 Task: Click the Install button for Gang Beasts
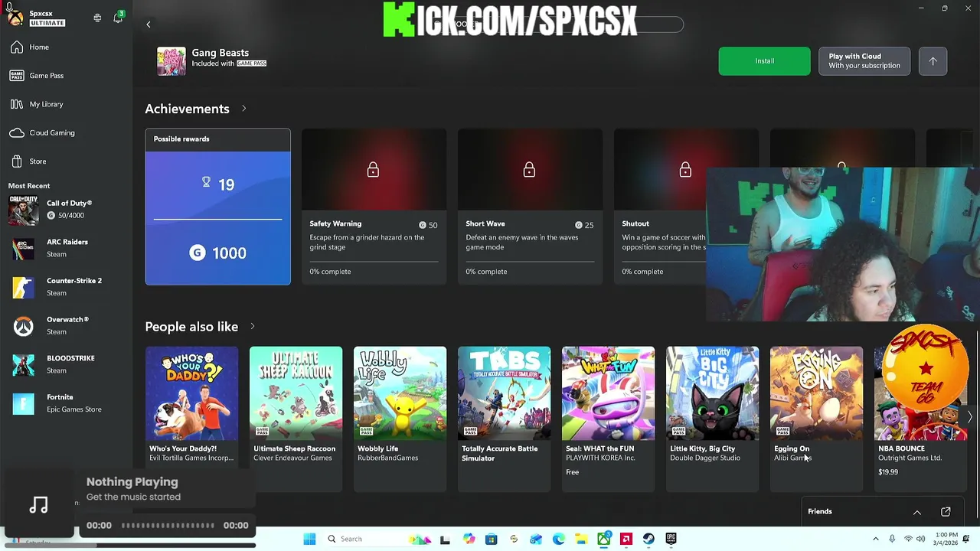point(764,61)
